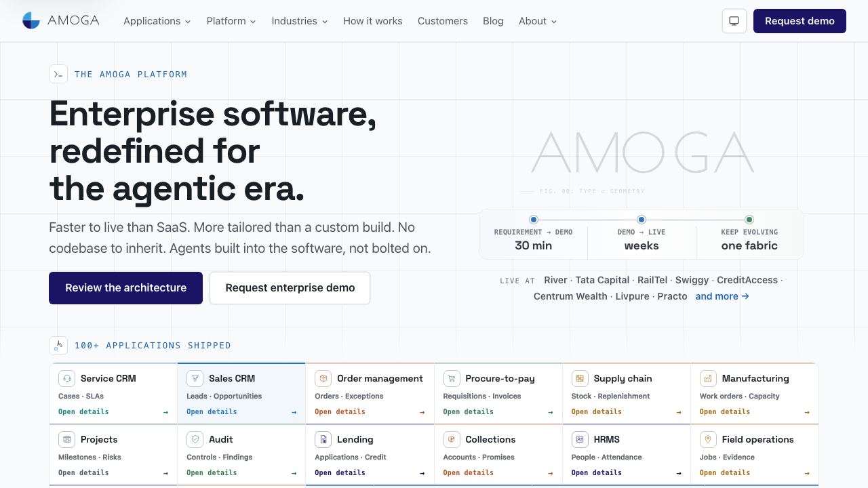Click the '30 min' value text

(x=534, y=245)
